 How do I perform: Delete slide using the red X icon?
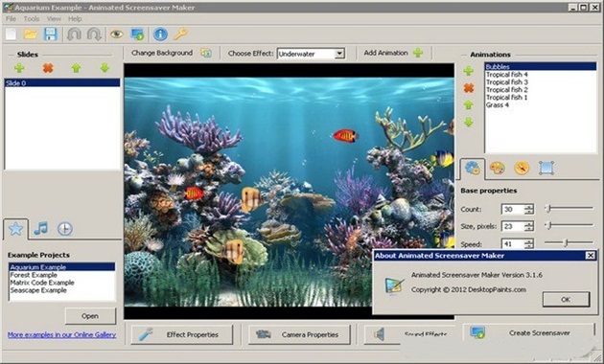[48, 68]
